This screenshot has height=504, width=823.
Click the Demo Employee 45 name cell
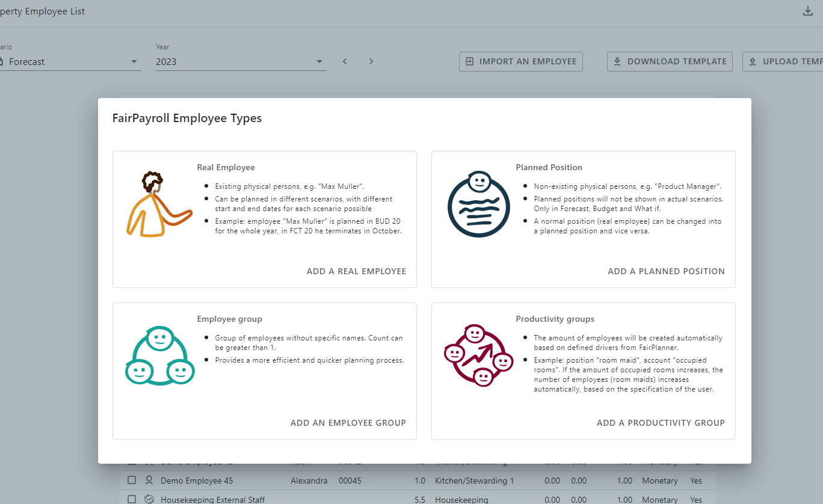click(197, 481)
